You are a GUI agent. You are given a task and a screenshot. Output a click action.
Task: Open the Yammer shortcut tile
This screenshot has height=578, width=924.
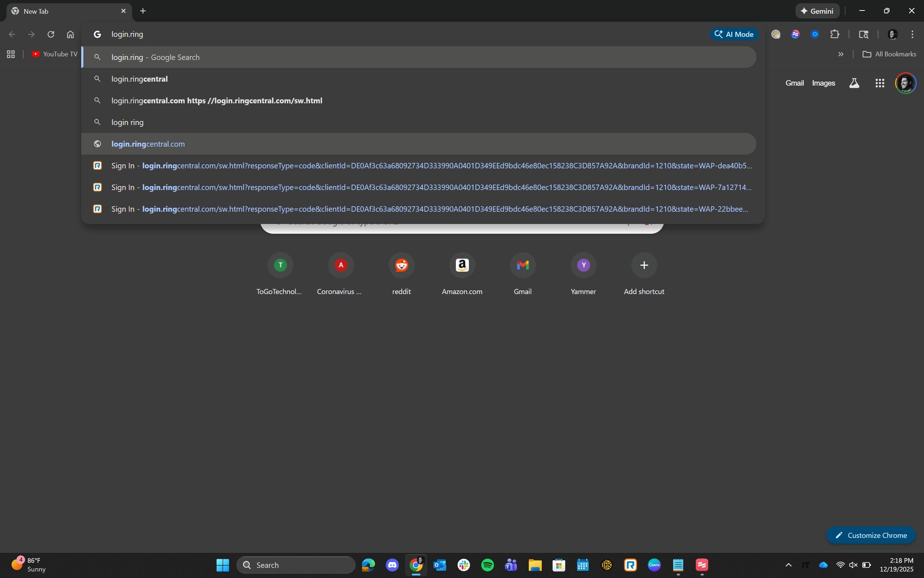tap(583, 275)
